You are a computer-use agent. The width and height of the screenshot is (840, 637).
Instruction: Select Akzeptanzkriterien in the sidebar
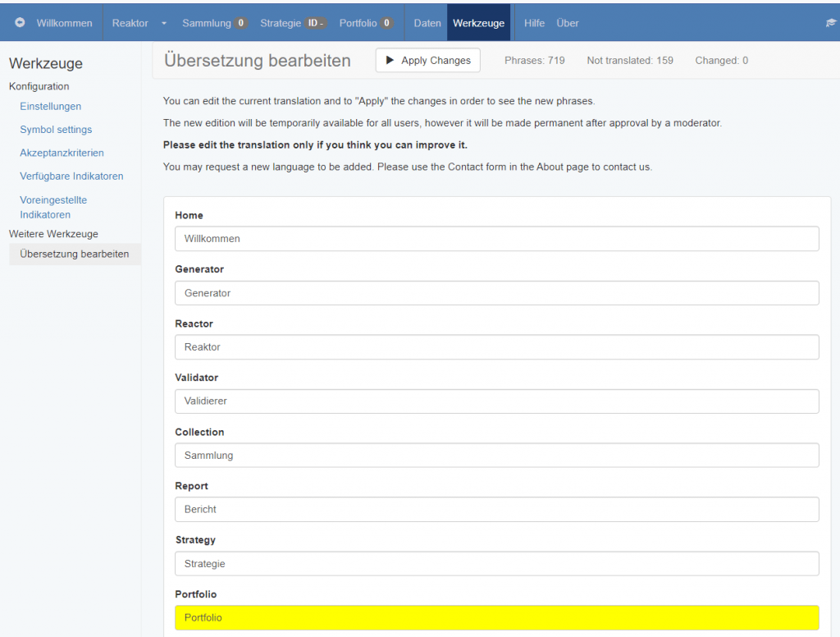tap(62, 153)
